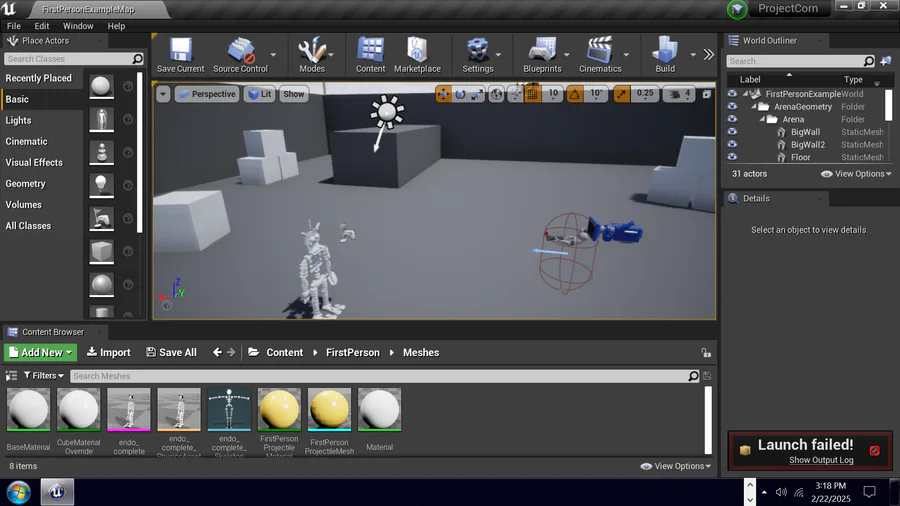900x506 pixels.
Task: Open rotation snap value 10° dropdown
Action: tap(596, 94)
